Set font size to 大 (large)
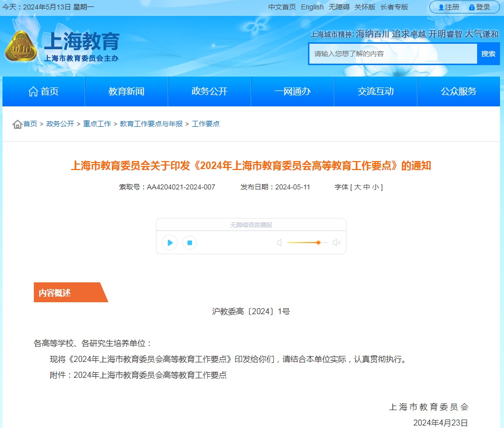This screenshot has height=428, width=504. [x=358, y=187]
